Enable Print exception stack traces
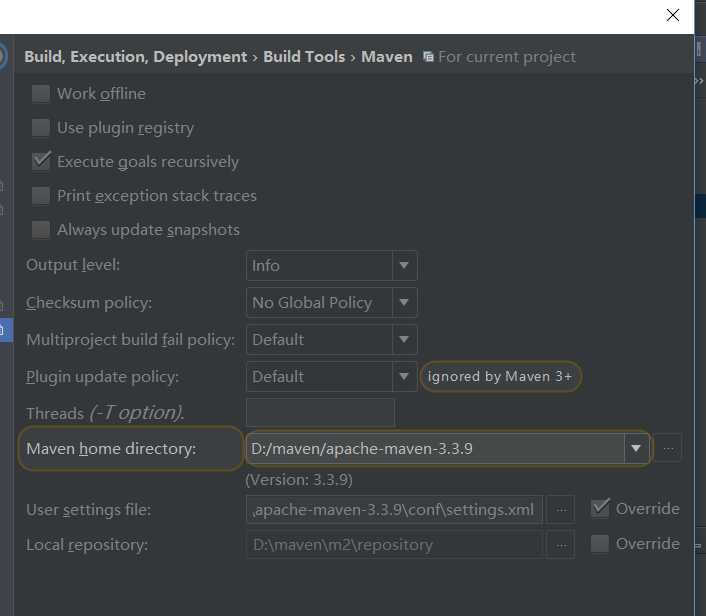This screenshot has width=706, height=616. coord(41,195)
